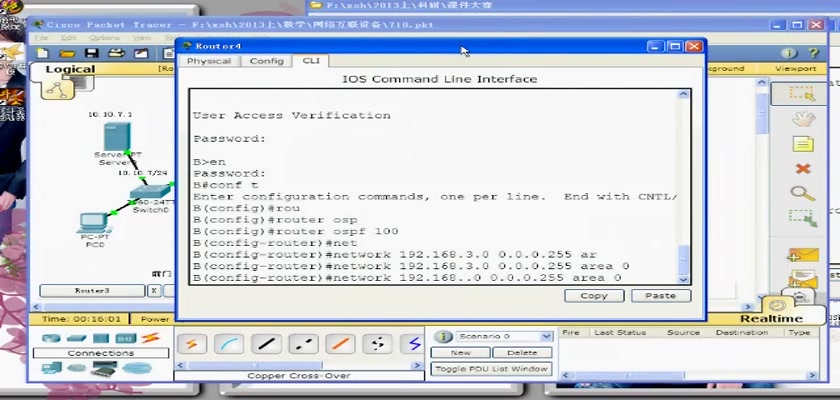Print using the printer toolbar icon
The height and width of the screenshot is (400, 840).
tap(116, 53)
